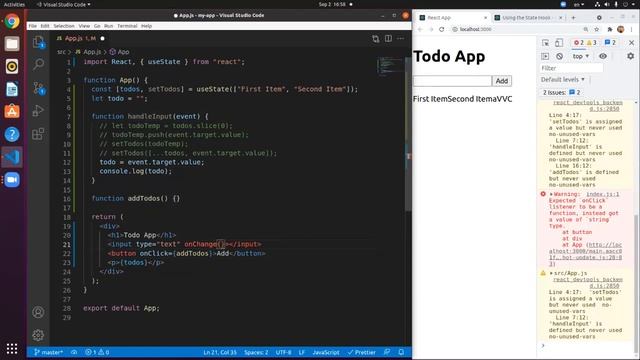Viewport: 640px width, 360px height.
Task: Open the Default levels dropdown
Action: click(x=563, y=80)
